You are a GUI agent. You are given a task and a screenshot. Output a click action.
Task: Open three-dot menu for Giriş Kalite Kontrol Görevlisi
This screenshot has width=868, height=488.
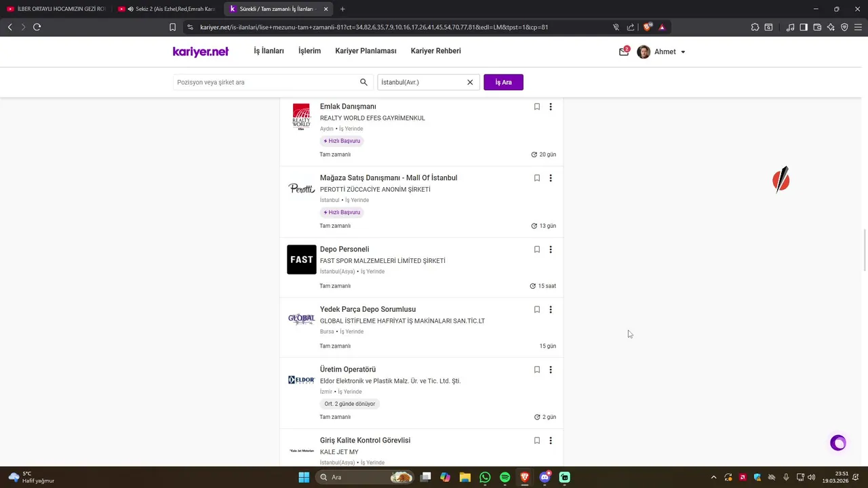(551, 440)
